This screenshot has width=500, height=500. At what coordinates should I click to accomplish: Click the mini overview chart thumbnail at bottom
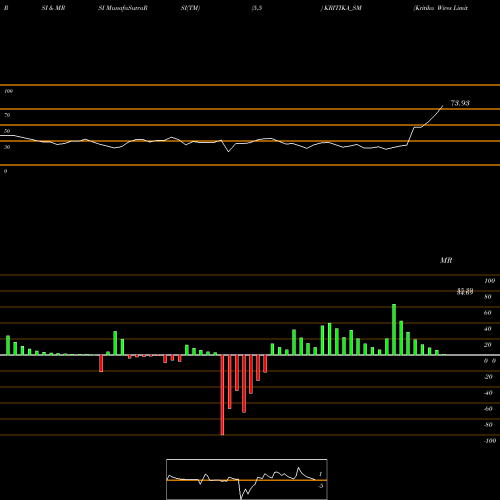tap(247, 479)
